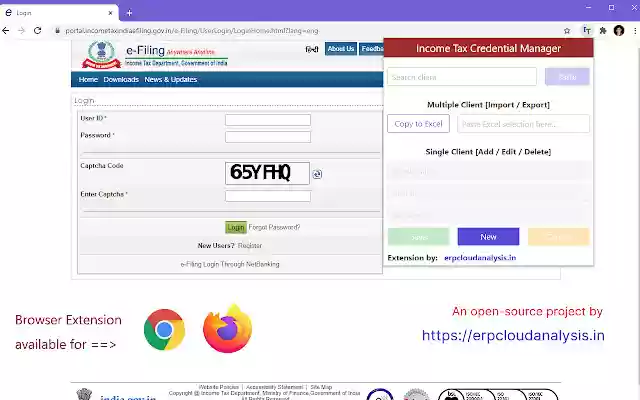Reload the page with refresh icon
The image size is (640, 400).
coord(38,31)
